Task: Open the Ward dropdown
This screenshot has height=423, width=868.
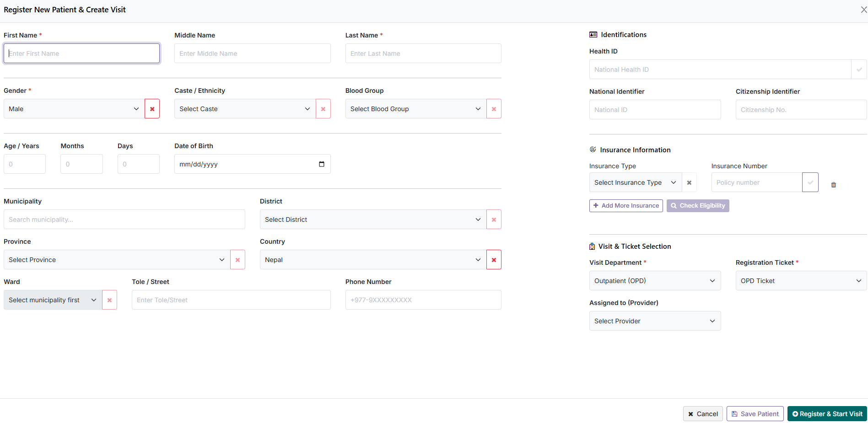Action: coord(53,300)
